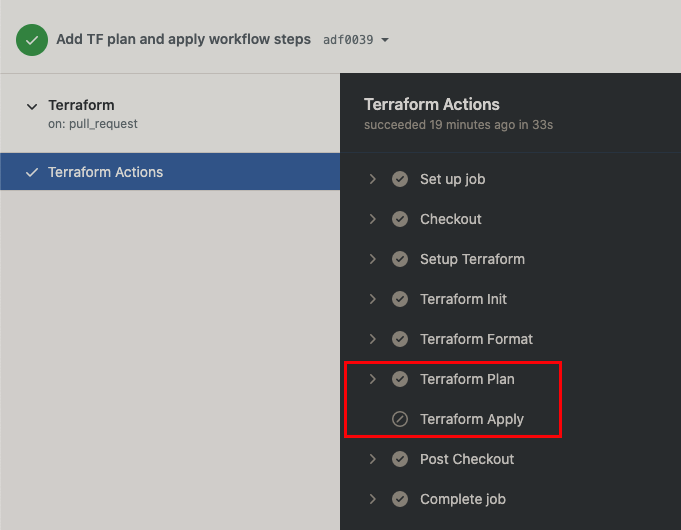Click the Complete job success checkmark icon
Image resolution: width=681 pixels, height=530 pixels.
pyautogui.click(x=400, y=499)
